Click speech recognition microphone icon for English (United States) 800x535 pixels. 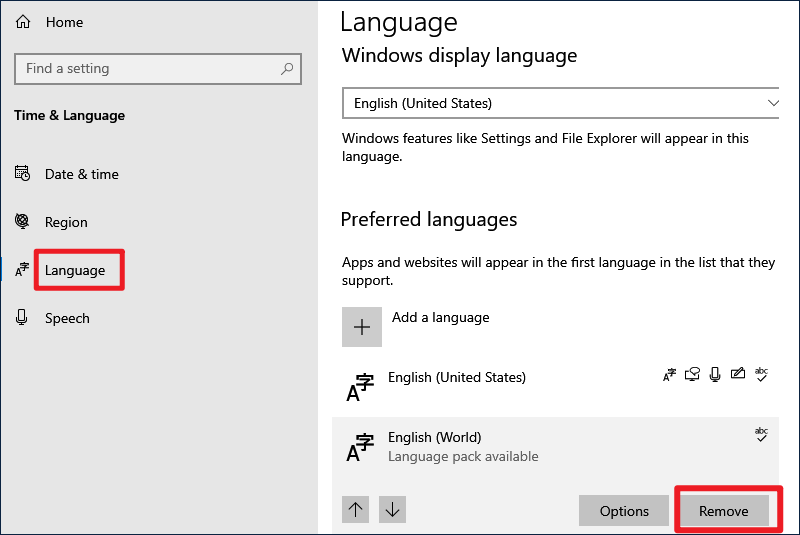(715, 374)
